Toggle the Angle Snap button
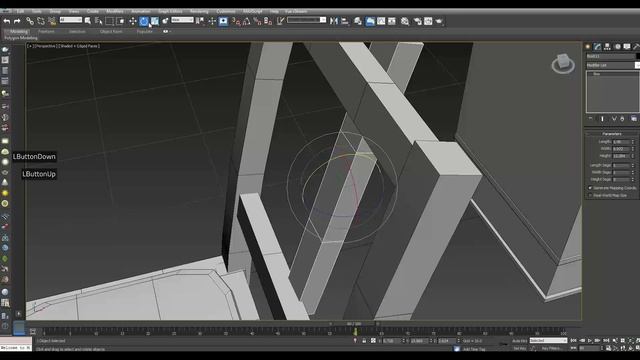 tap(247, 21)
